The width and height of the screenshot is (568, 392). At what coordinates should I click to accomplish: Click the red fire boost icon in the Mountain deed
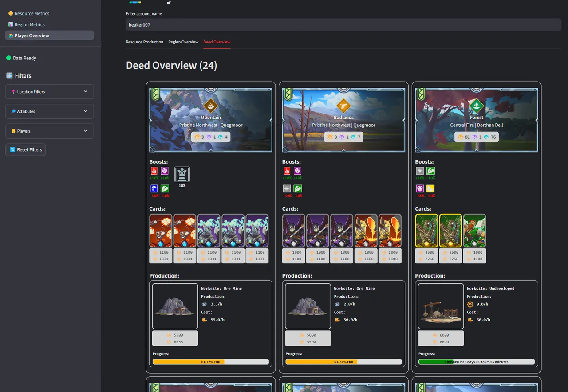tap(154, 171)
